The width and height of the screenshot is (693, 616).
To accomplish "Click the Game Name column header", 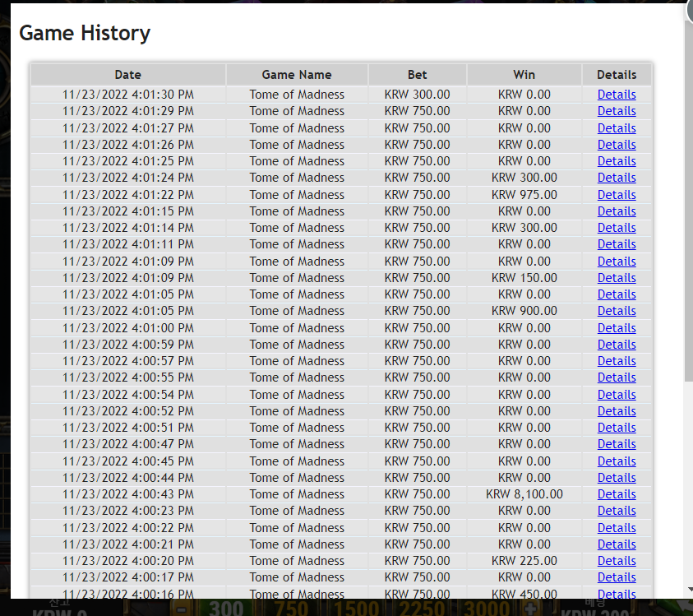I will pos(297,75).
